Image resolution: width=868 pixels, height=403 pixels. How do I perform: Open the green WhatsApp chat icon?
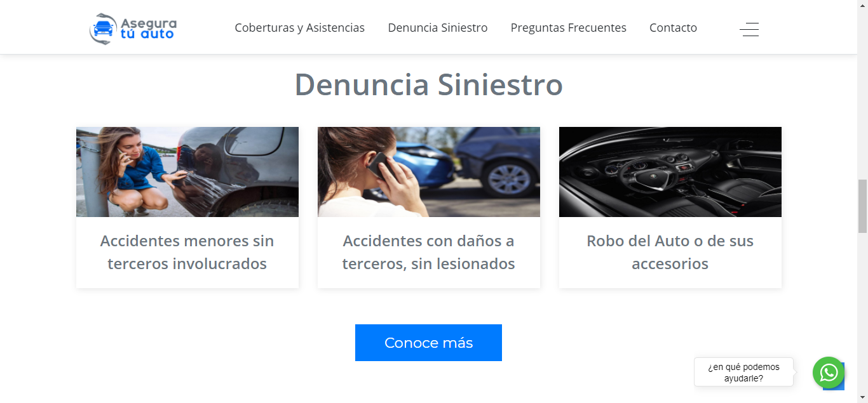pos(829,373)
